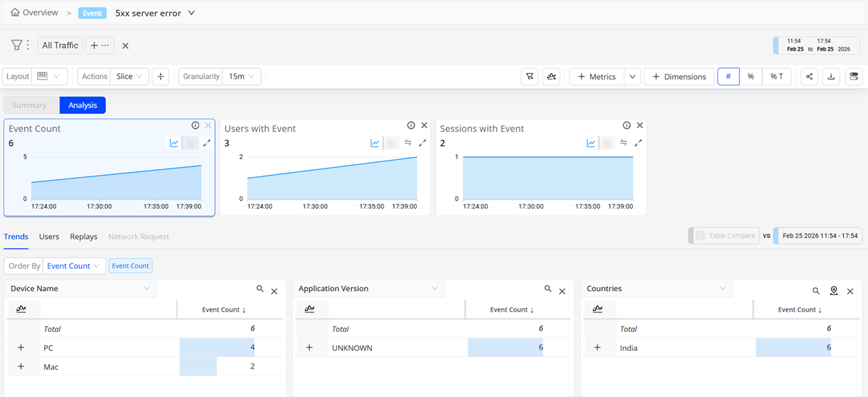Click the share icon in the toolbar
The height and width of the screenshot is (397, 868).
click(x=809, y=77)
